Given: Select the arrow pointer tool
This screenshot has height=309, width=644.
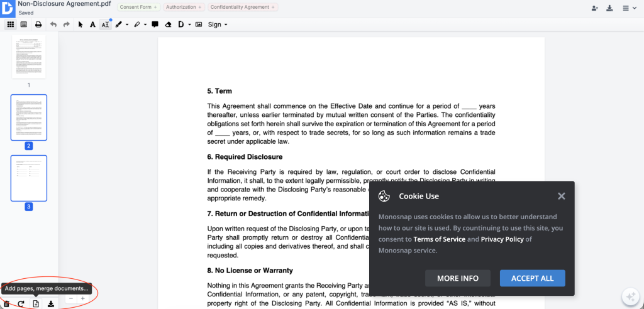Looking at the screenshot, I should tap(80, 24).
